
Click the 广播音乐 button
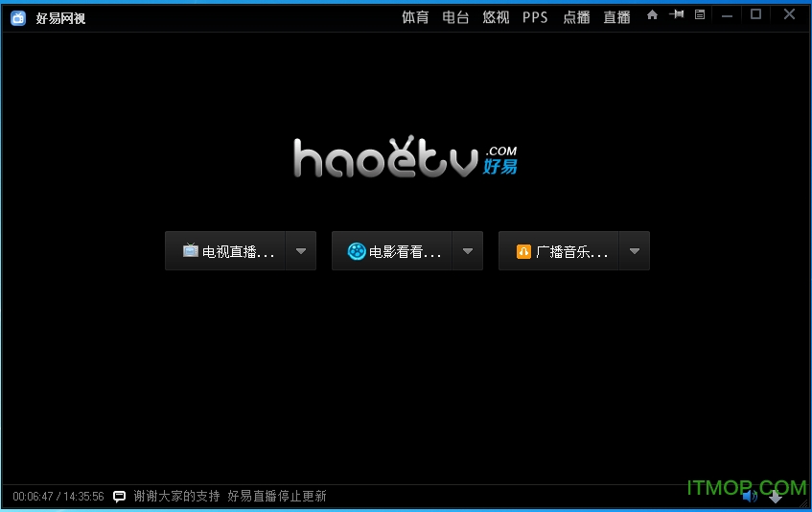tap(559, 251)
